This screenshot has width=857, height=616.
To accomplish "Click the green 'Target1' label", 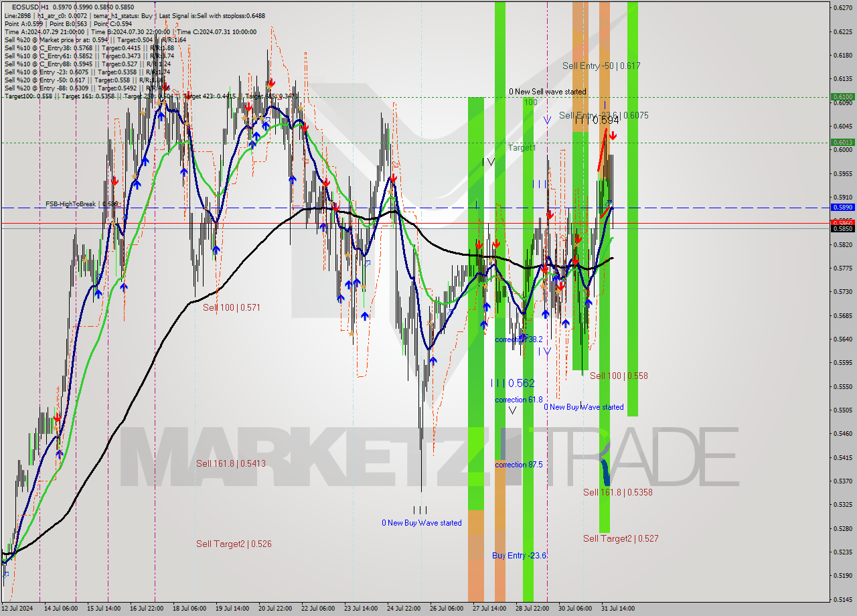I will tap(522, 147).
